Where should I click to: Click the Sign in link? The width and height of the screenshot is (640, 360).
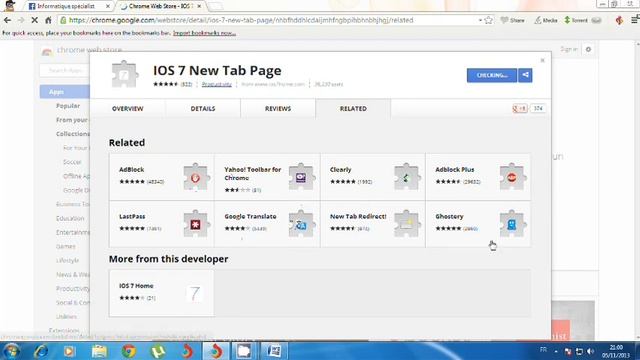569,49
